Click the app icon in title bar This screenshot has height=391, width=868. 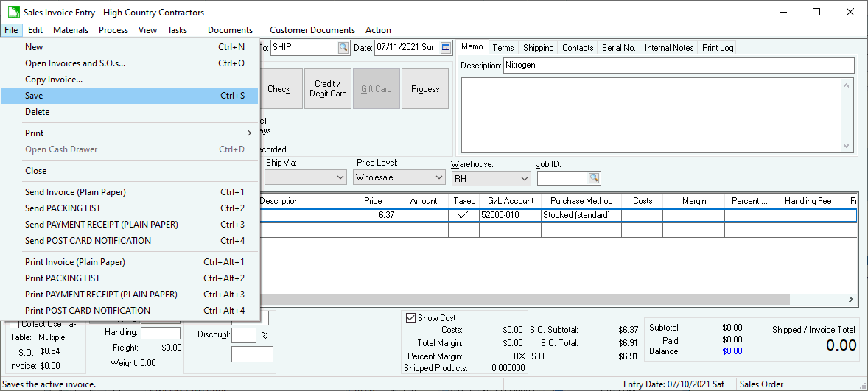13,12
